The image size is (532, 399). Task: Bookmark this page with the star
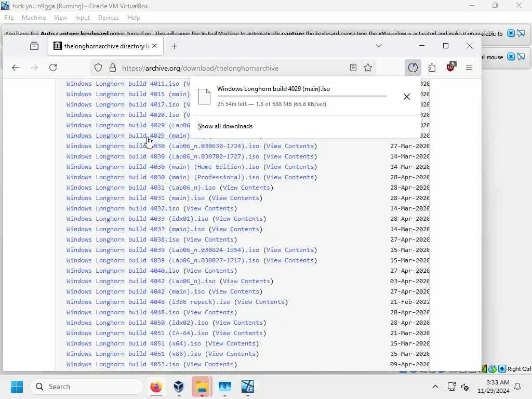[368, 68]
